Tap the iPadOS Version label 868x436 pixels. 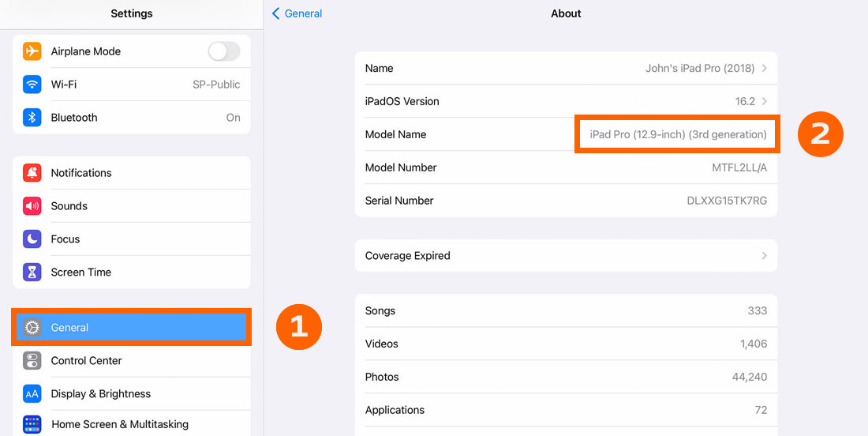(402, 101)
